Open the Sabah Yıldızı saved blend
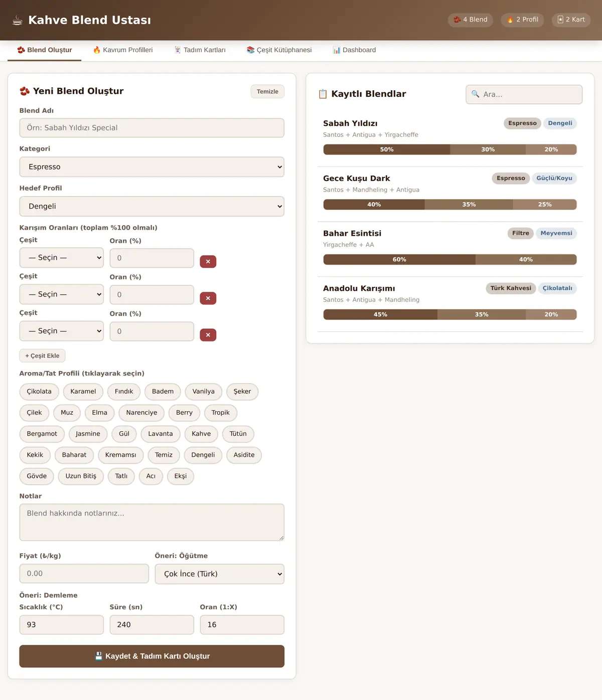Screen dimensions: 602x700 click(x=450, y=139)
